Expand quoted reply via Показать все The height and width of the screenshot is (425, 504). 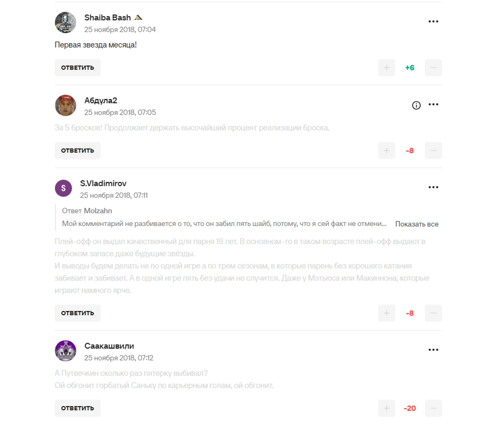(417, 224)
